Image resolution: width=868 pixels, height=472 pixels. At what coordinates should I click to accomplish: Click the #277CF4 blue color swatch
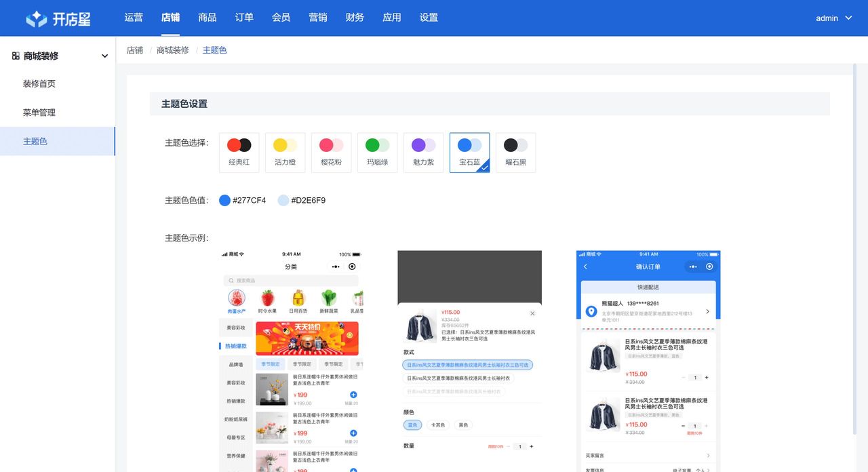(x=224, y=200)
